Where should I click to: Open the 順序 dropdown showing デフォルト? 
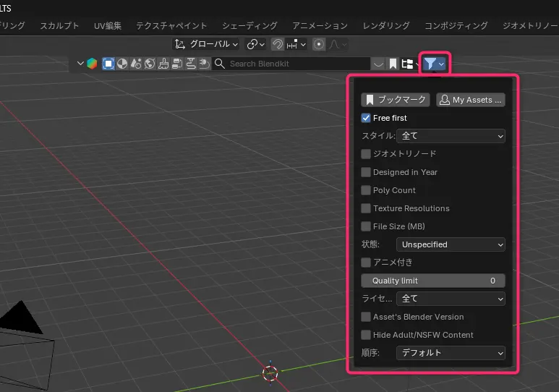451,353
